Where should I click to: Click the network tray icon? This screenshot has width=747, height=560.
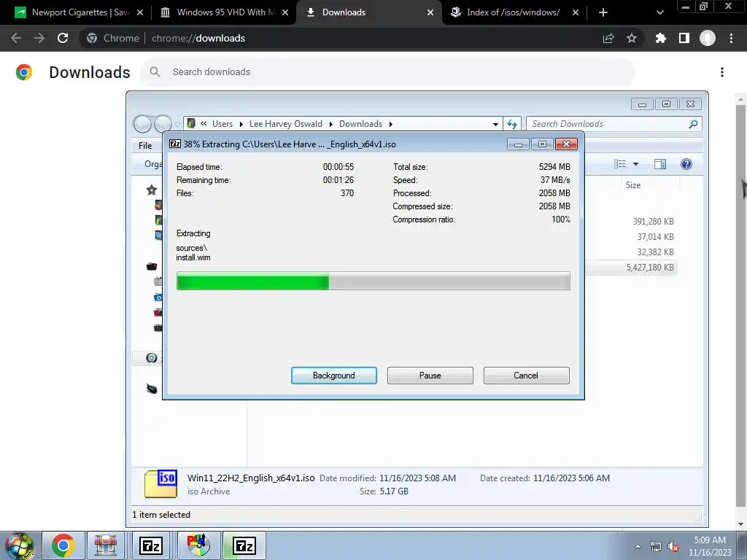(656, 547)
